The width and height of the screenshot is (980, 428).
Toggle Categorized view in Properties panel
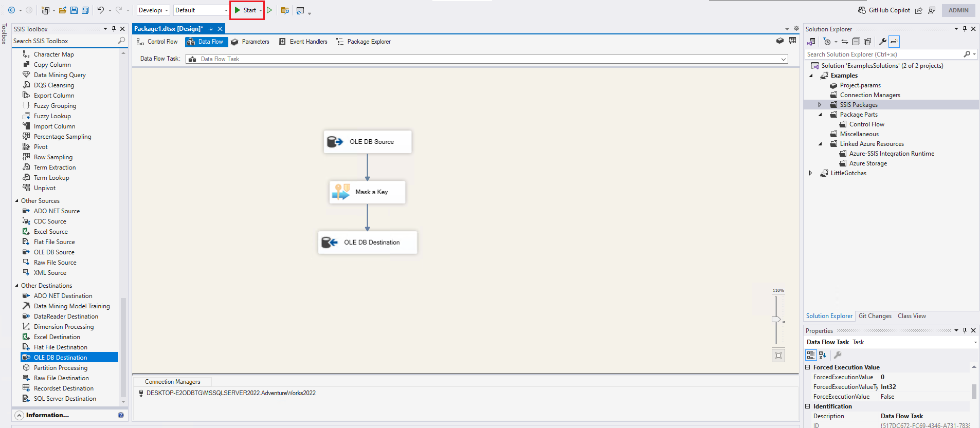tap(810, 355)
